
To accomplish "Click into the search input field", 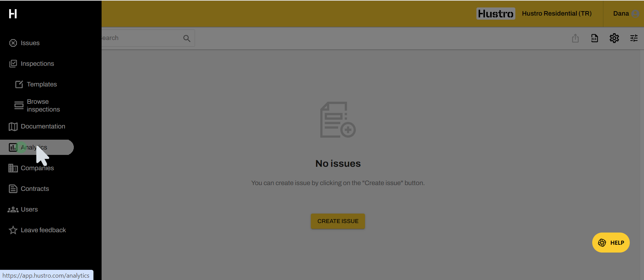I will point(141,38).
